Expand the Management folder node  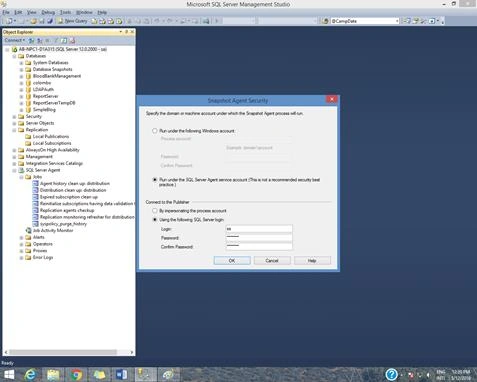click(14, 157)
